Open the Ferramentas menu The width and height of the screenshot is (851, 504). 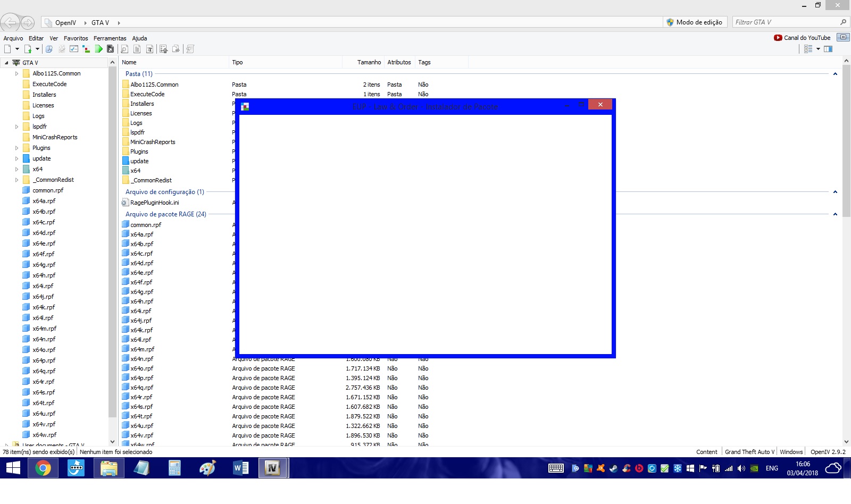pyautogui.click(x=110, y=38)
